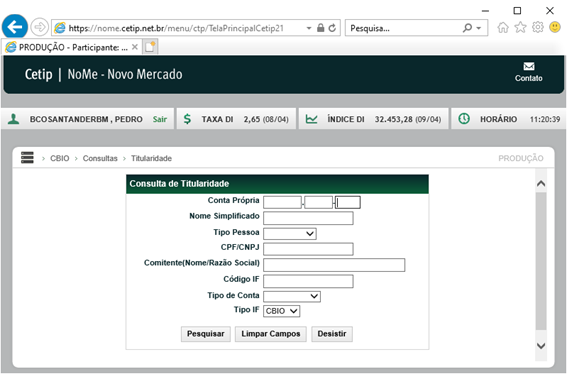The image size is (567, 374).
Task: Click the page scrollbar down arrow
Action: (541, 346)
